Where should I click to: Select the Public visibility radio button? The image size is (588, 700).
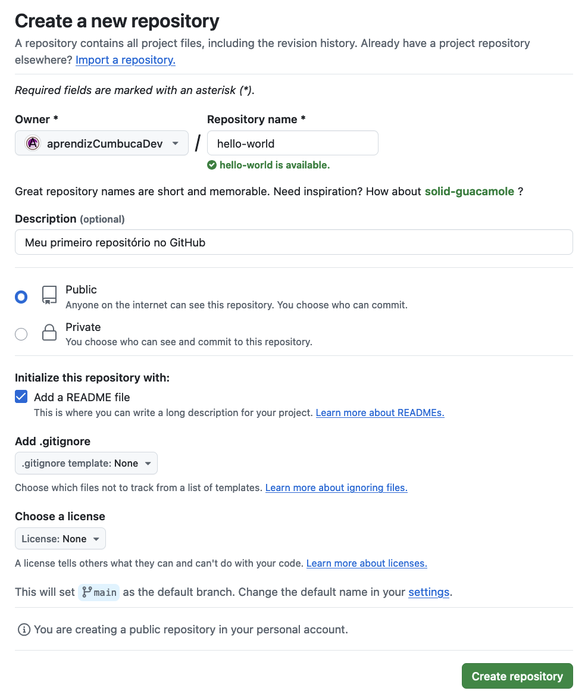(21, 296)
